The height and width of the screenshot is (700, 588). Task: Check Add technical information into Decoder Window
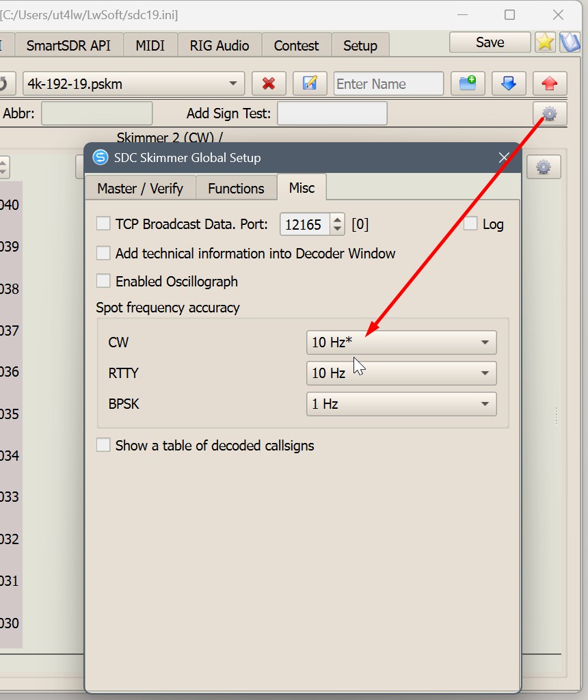click(x=103, y=254)
